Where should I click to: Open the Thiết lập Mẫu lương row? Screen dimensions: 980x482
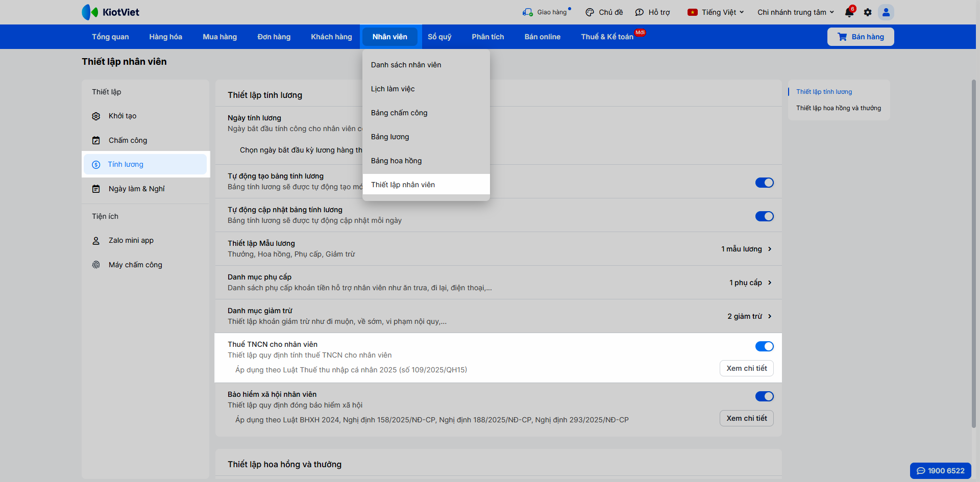point(499,249)
